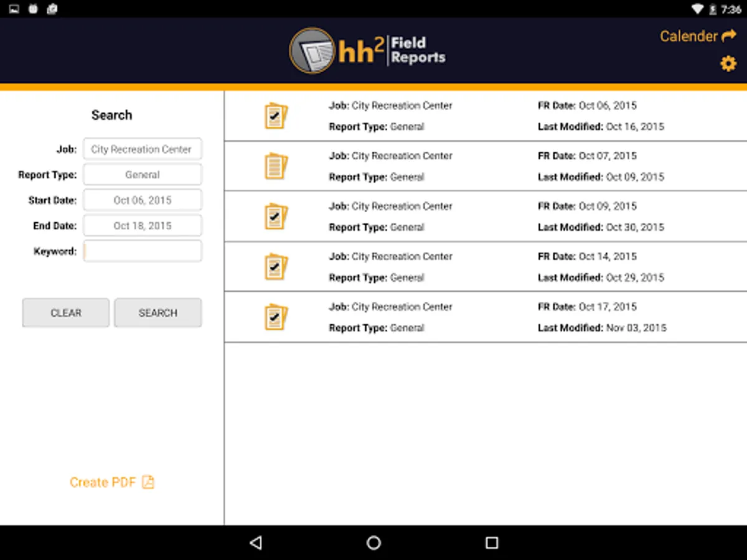Viewport: 747px width, 560px height.
Task: Tap the Calender arrow icon
Action: (x=728, y=36)
